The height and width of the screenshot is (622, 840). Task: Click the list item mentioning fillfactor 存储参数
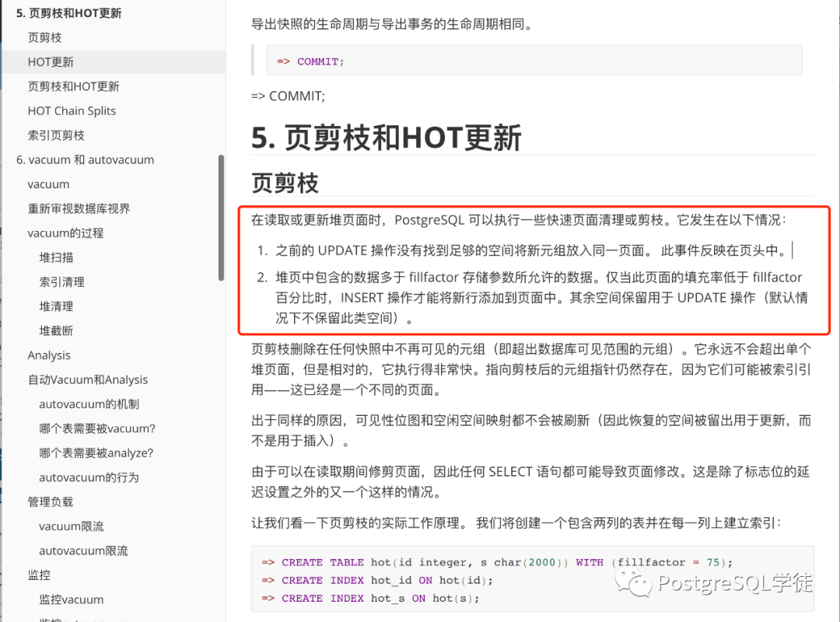(x=541, y=298)
